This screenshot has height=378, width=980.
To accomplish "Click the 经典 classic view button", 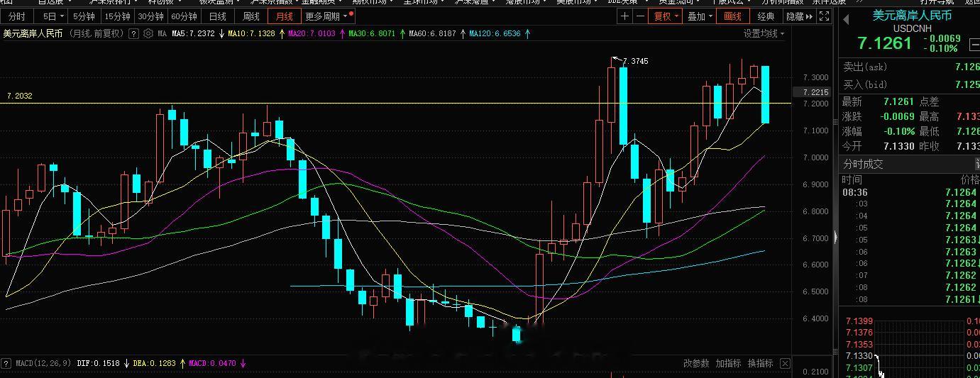I will 766,16.
